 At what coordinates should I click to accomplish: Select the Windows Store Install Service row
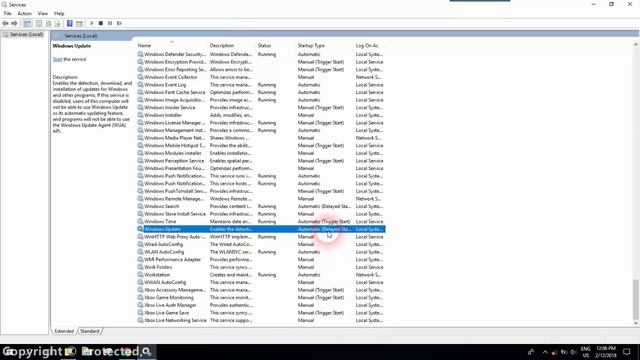(261, 214)
